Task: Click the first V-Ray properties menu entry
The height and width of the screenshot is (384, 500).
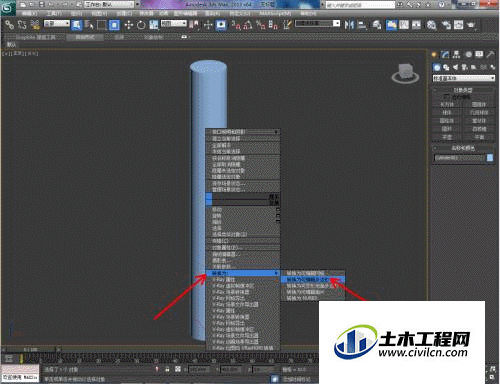Action: (242, 280)
